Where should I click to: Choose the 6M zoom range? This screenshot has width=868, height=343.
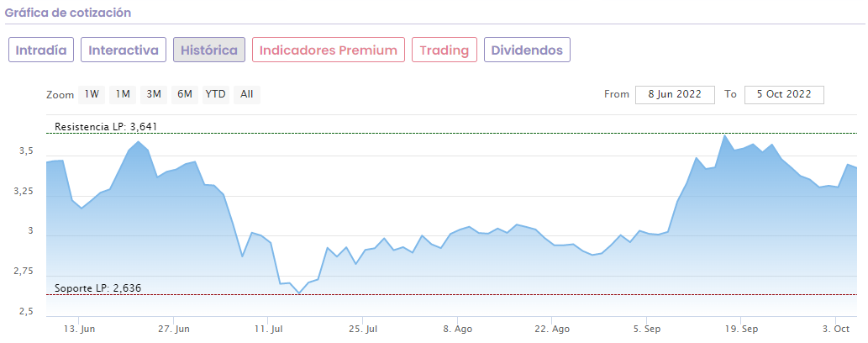(185, 94)
